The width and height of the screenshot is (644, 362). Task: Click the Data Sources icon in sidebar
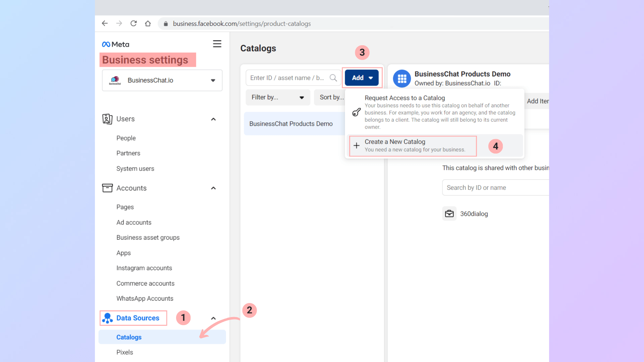tap(107, 318)
